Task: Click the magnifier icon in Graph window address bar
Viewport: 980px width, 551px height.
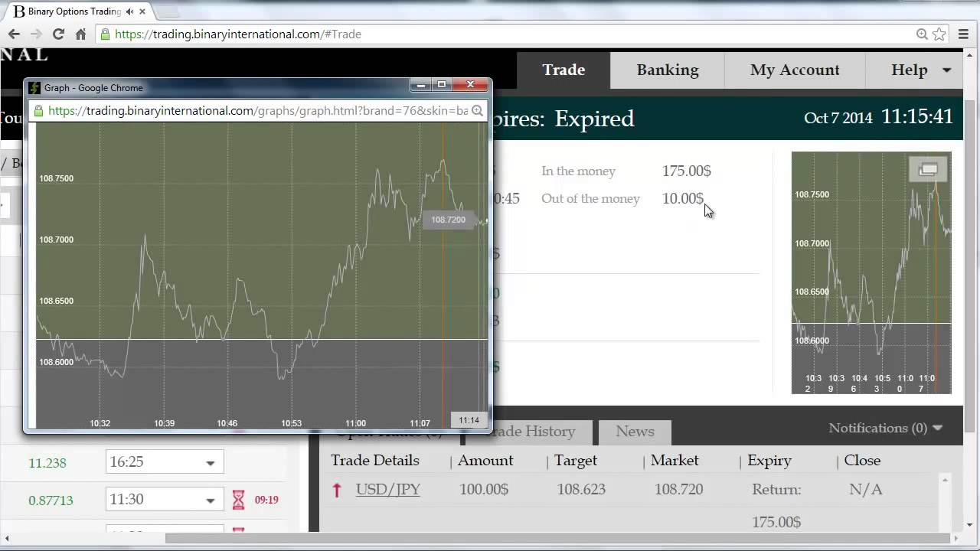Action: click(x=477, y=110)
